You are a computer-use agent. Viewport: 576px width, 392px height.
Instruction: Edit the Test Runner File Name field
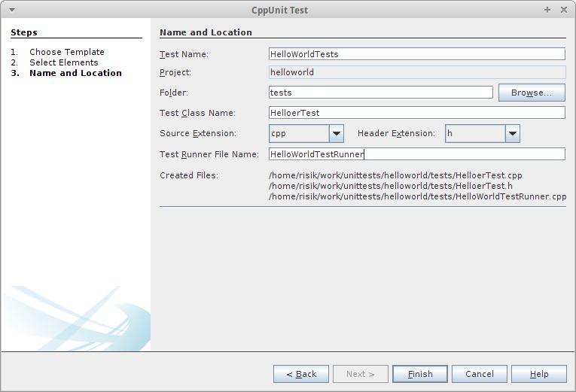(417, 154)
